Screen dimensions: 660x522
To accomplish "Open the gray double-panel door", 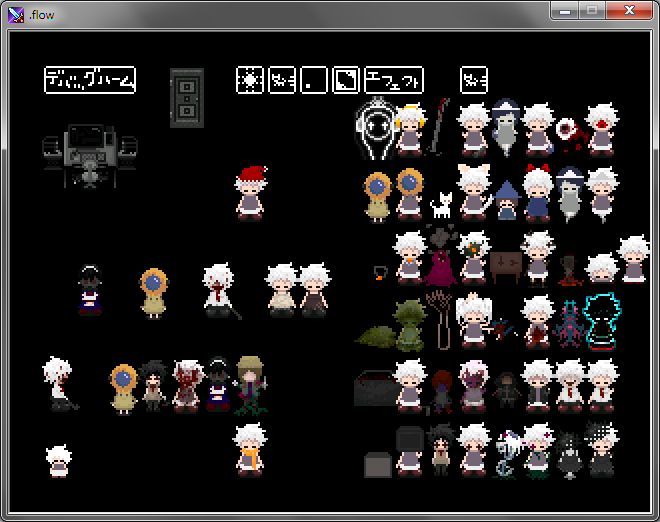I will coord(187,98).
